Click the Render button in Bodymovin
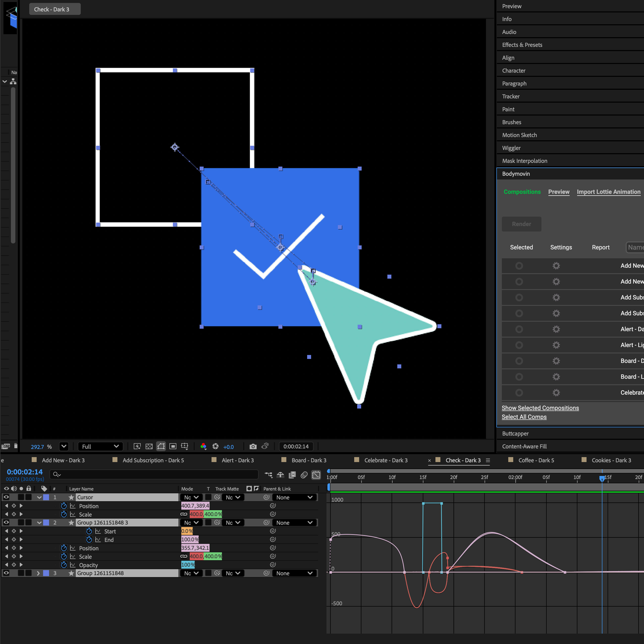This screenshot has width=644, height=644. (521, 224)
